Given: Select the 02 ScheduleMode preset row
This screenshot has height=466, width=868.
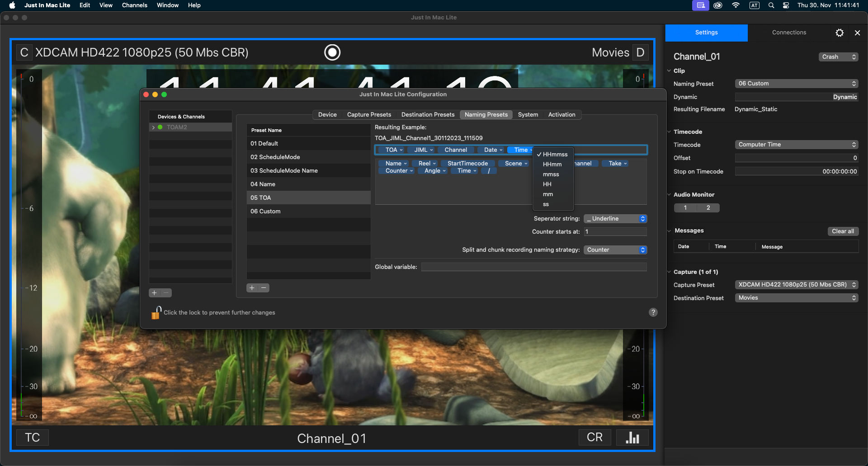Looking at the screenshot, I should click(309, 157).
